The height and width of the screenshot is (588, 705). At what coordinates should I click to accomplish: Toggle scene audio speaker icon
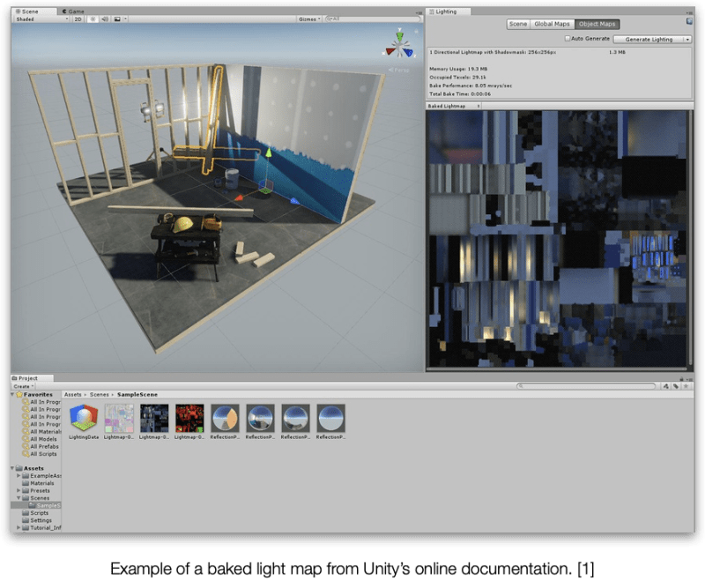104,19
